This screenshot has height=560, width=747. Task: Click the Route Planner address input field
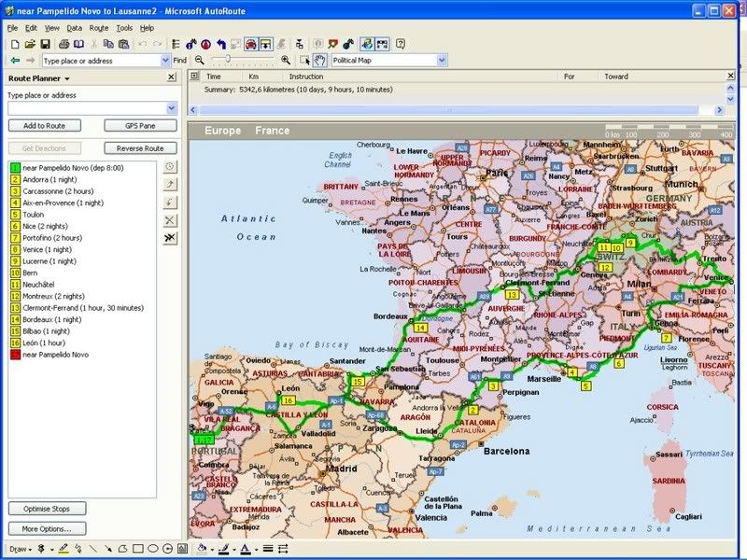(x=87, y=108)
